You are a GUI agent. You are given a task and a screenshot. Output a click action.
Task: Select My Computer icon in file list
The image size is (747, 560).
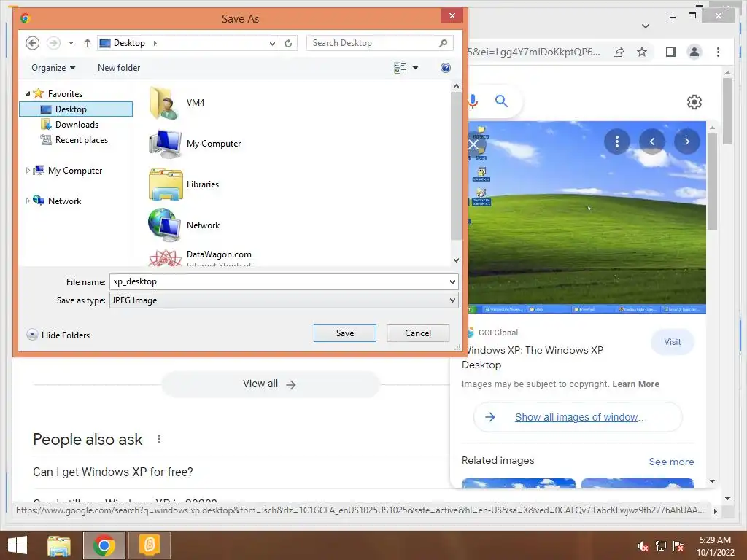(165, 144)
